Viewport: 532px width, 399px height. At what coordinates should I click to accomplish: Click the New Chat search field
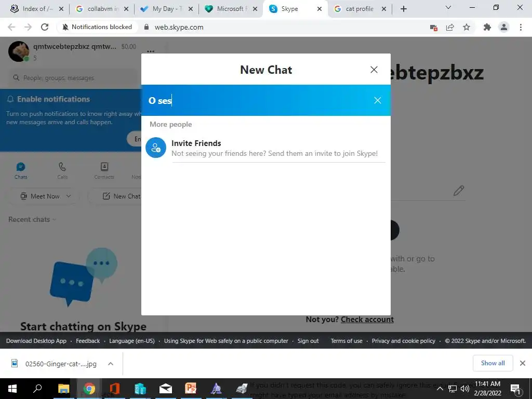(258, 100)
